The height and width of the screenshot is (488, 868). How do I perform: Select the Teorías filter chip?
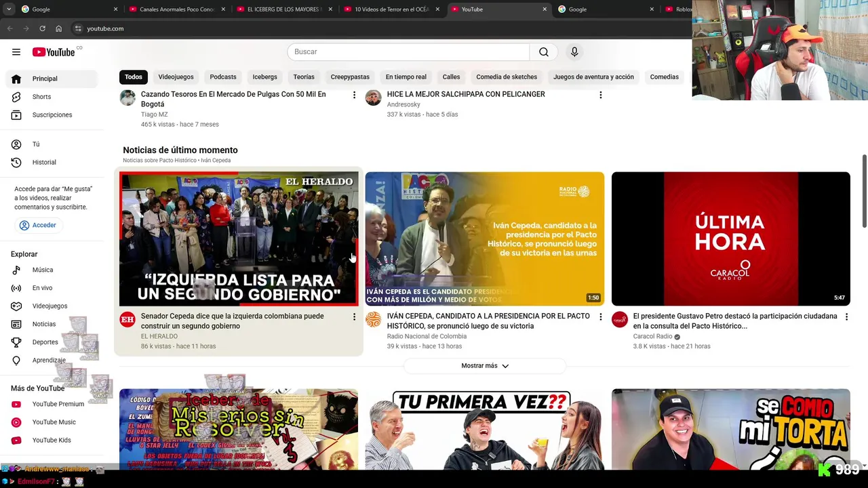(304, 77)
